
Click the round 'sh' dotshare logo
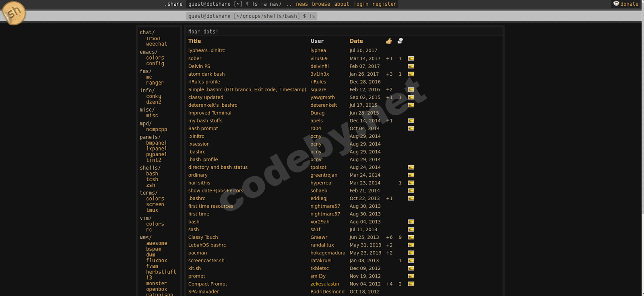point(14,12)
